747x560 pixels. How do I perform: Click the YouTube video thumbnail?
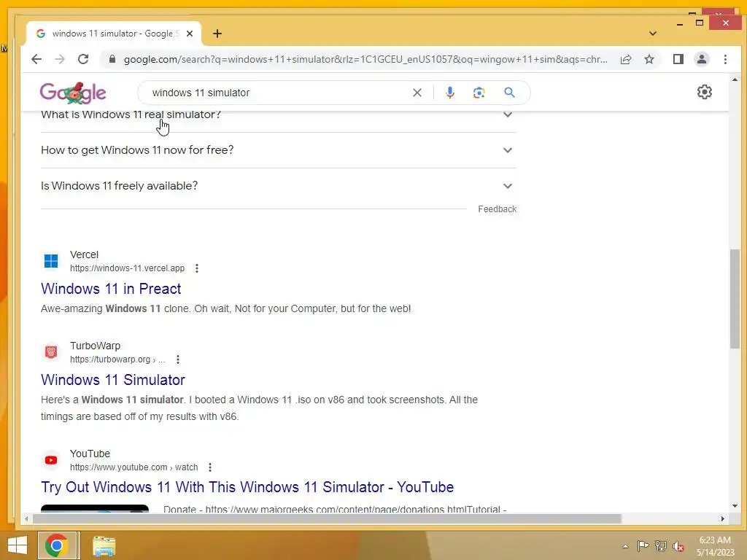[95, 508]
